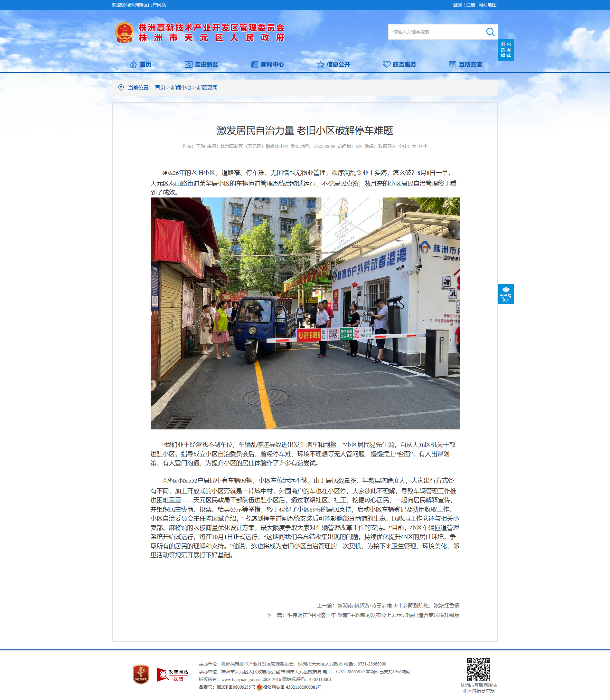Screen dimensions: 610x700
Task: Click the heart icon beside 政务服务
Action: point(386,64)
